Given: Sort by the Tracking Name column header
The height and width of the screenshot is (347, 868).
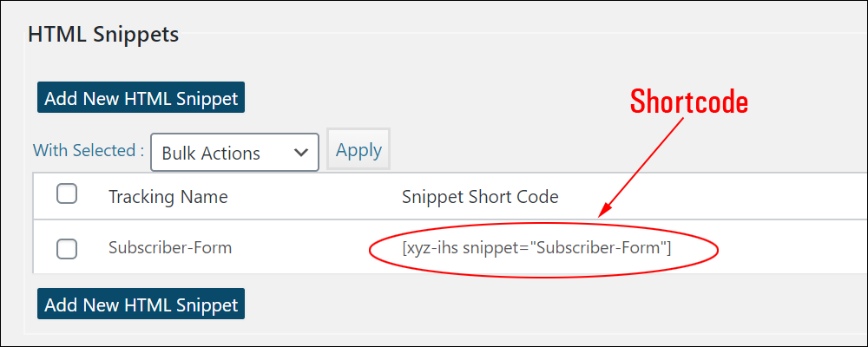Looking at the screenshot, I should (168, 196).
